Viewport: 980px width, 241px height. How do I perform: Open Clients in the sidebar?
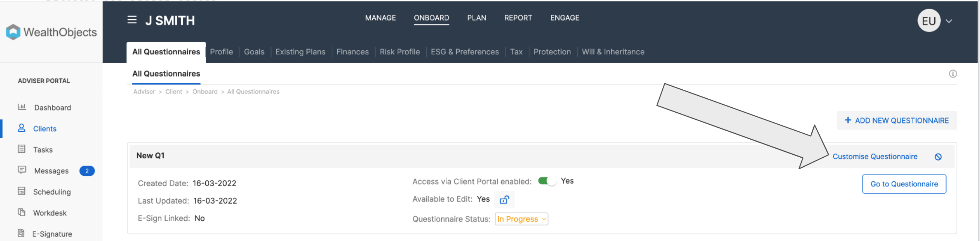pyautogui.click(x=45, y=129)
